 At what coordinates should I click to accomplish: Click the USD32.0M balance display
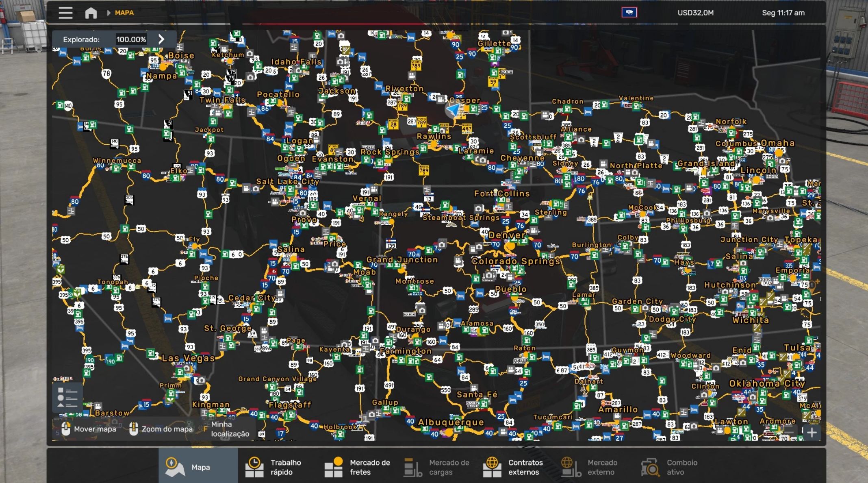[x=695, y=13]
